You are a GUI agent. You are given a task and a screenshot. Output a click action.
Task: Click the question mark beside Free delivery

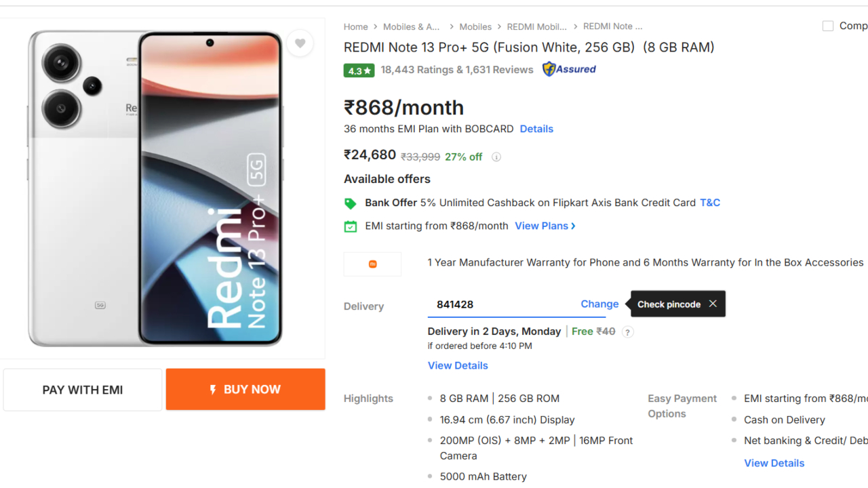[x=627, y=331]
